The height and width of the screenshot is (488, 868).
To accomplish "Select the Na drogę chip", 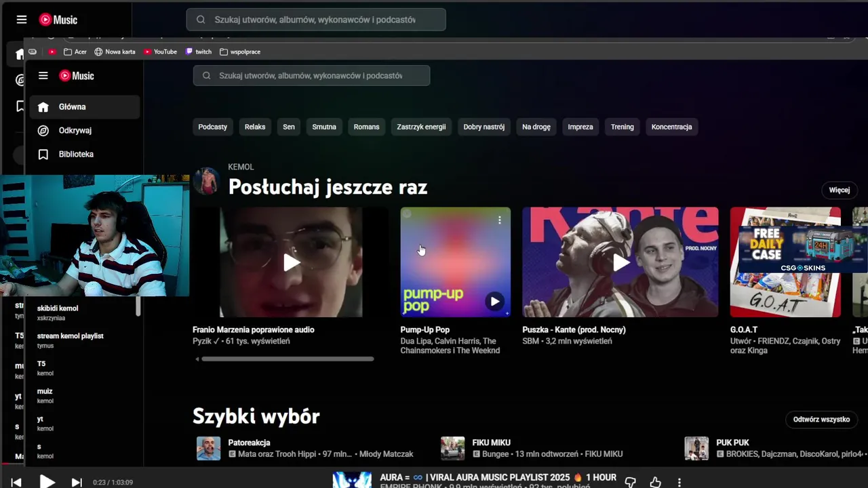I will coord(536,127).
